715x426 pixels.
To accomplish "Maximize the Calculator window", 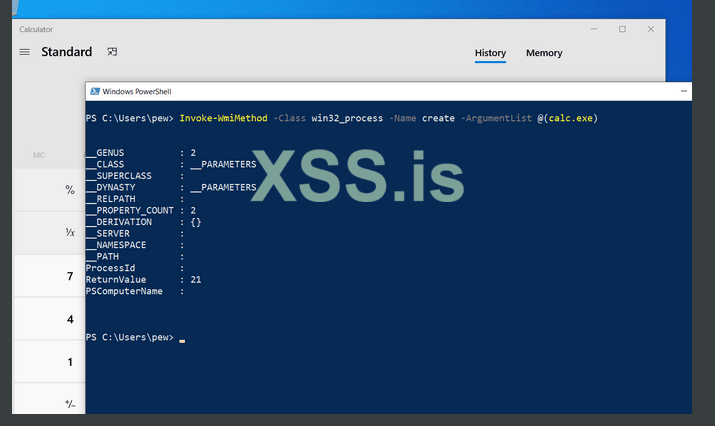I will point(622,29).
